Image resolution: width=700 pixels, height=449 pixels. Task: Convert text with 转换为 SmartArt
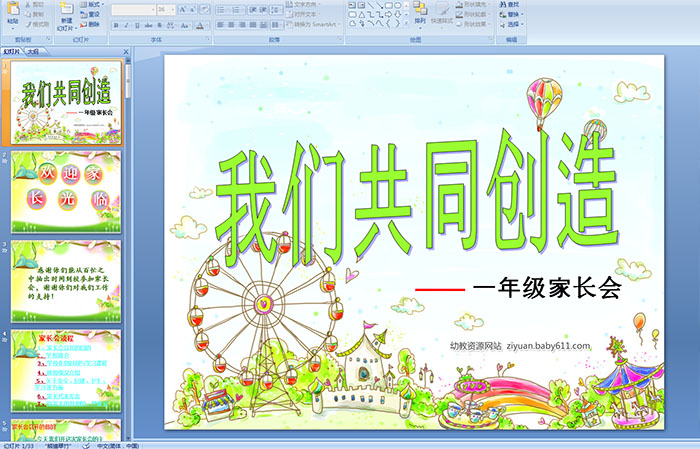[313, 24]
